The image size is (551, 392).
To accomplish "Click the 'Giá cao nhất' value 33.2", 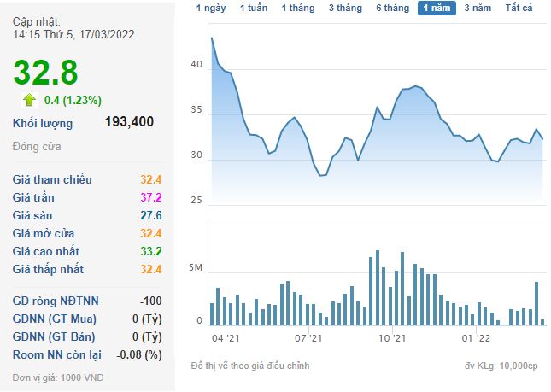I will (x=151, y=251).
